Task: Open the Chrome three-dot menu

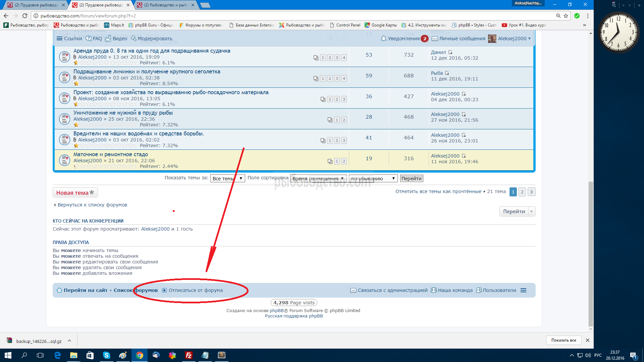Action: (588, 16)
